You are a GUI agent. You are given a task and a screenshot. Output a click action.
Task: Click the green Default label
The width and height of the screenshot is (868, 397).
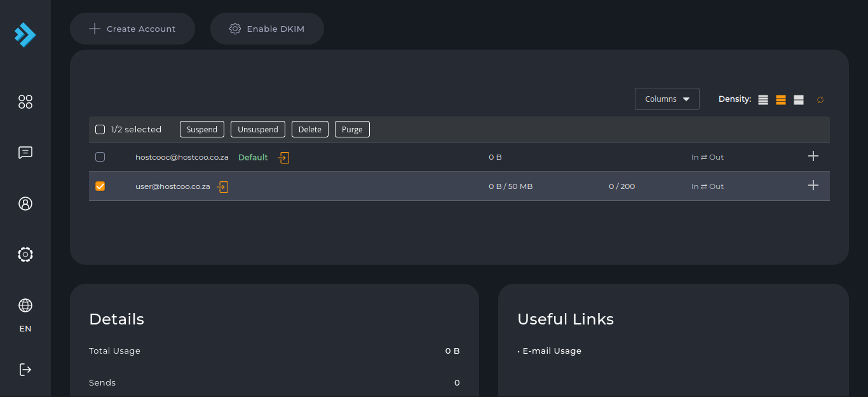[x=253, y=157]
